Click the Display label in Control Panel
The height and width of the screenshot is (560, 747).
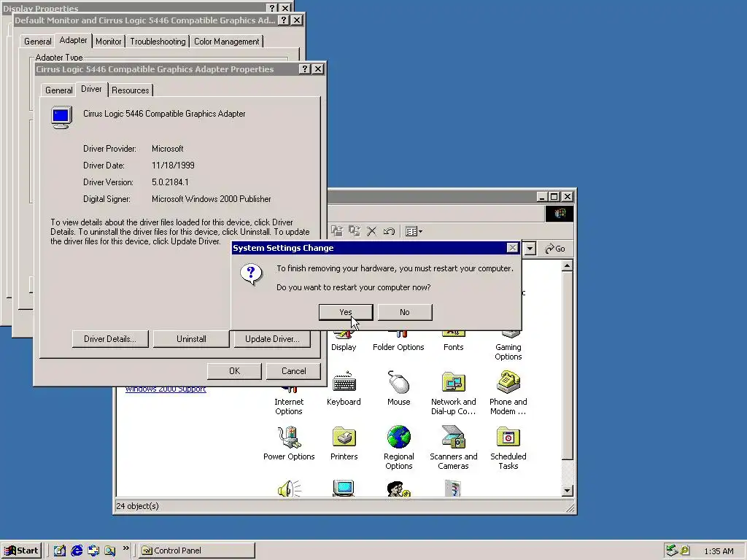tap(344, 347)
